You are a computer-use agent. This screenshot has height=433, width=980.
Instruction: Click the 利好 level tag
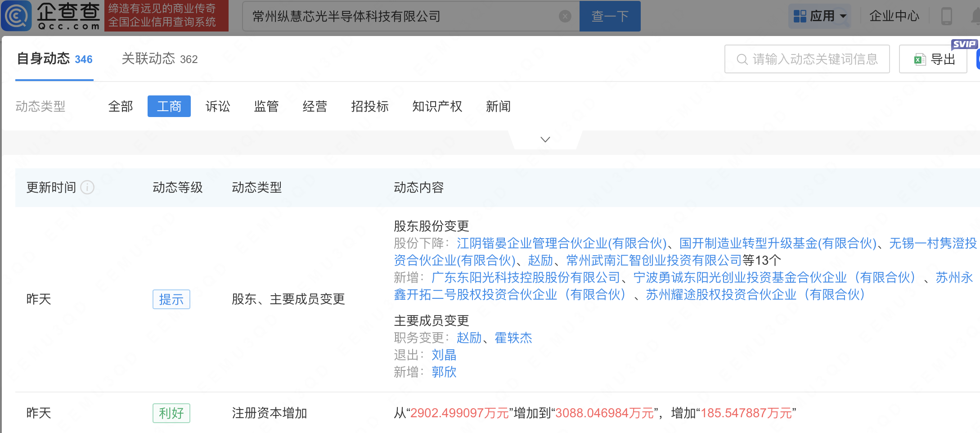click(171, 413)
